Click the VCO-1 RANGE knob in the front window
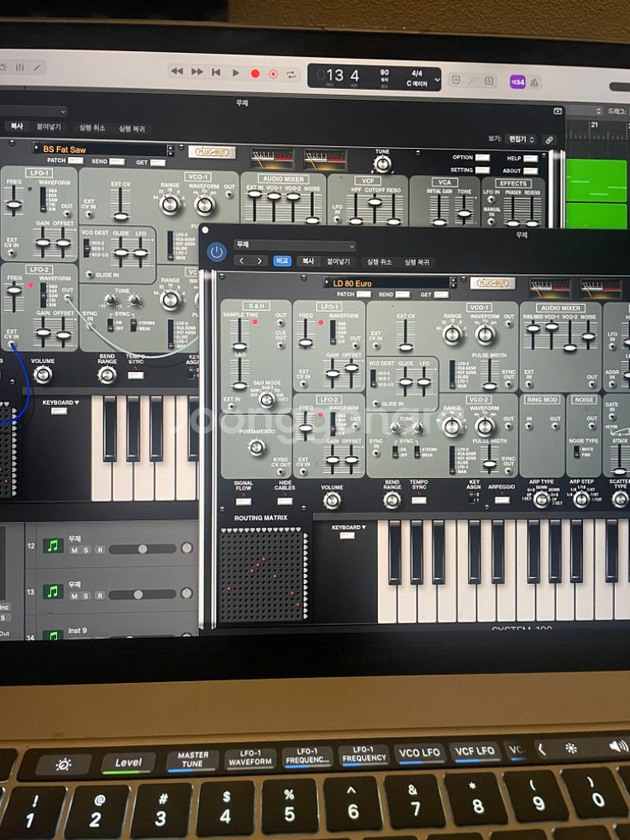 (x=454, y=335)
